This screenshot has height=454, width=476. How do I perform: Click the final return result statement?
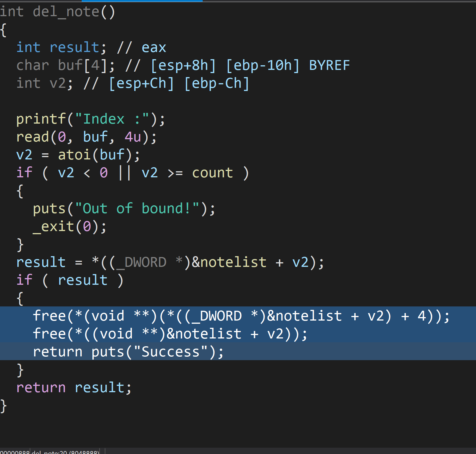[x=74, y=388]
